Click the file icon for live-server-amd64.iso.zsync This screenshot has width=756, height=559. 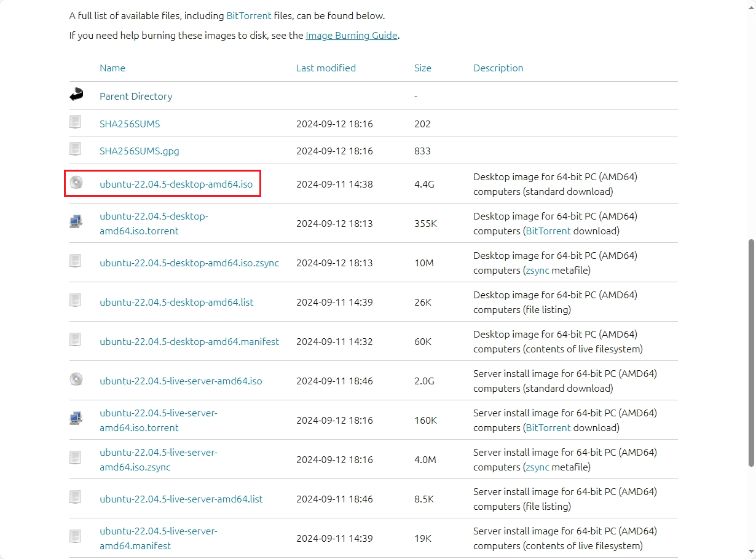tap(75, 458)
